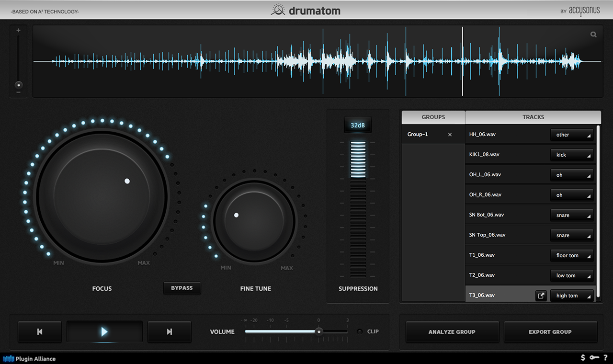613x364 pixels.
Task: Toggle the BYPASS button
Action: [182, 288]
